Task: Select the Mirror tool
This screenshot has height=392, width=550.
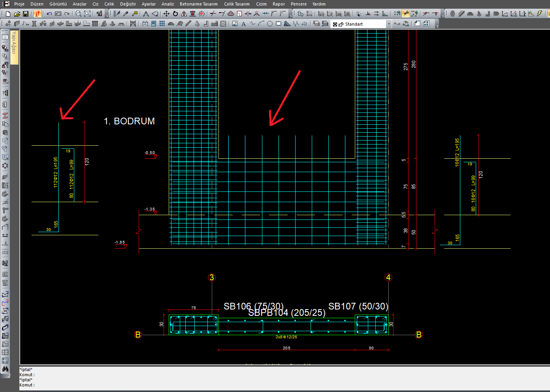Action: [x=184, y=14]
